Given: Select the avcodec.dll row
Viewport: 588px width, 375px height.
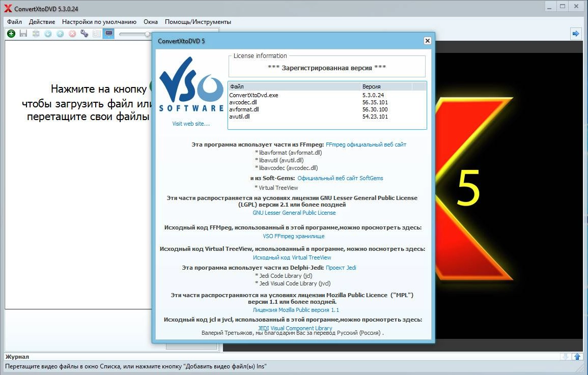Looking at the screenshot, I should click(x=327, y=102).
